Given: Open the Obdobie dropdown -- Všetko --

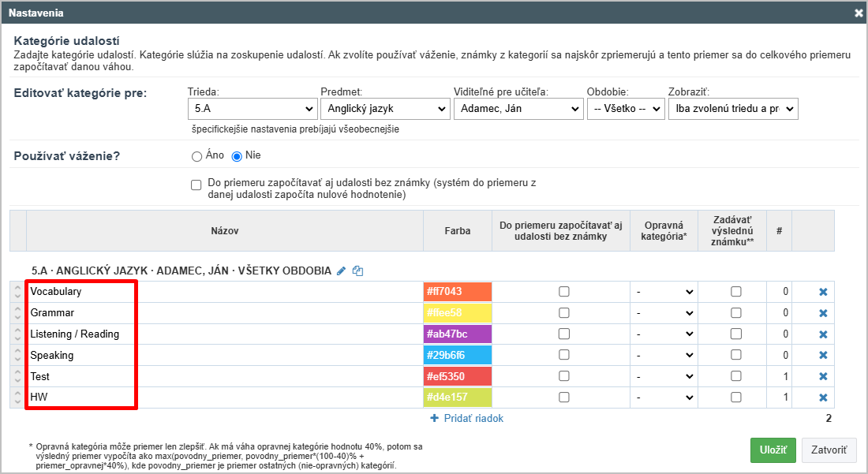Looking at the screenshot, I should click(x=626, y=109).
